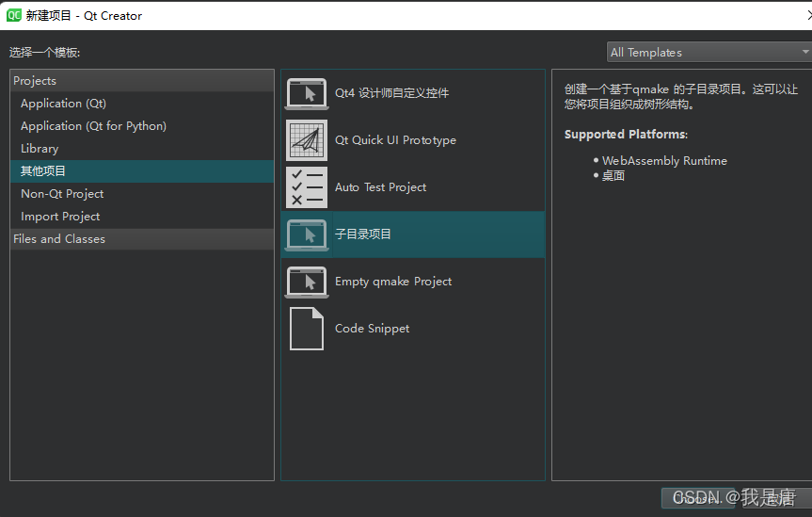Click the 桌面 platform entry
Screen dimensions: 812x517
tap(613, 176)
